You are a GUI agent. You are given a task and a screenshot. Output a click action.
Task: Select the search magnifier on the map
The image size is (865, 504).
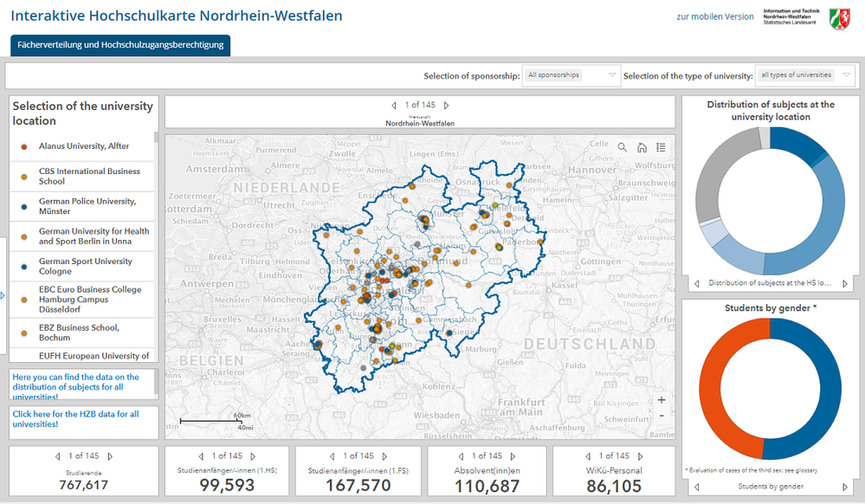[x=622, y=147]
